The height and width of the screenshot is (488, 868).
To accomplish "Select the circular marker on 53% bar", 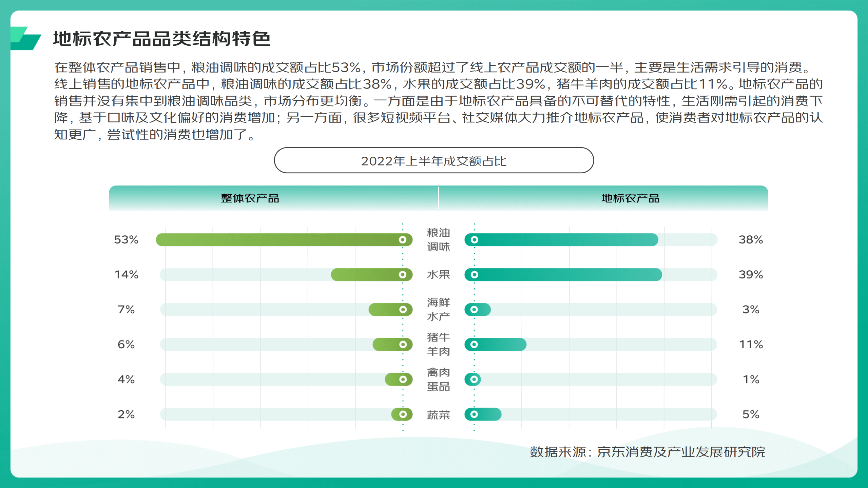I will point(402,240).
